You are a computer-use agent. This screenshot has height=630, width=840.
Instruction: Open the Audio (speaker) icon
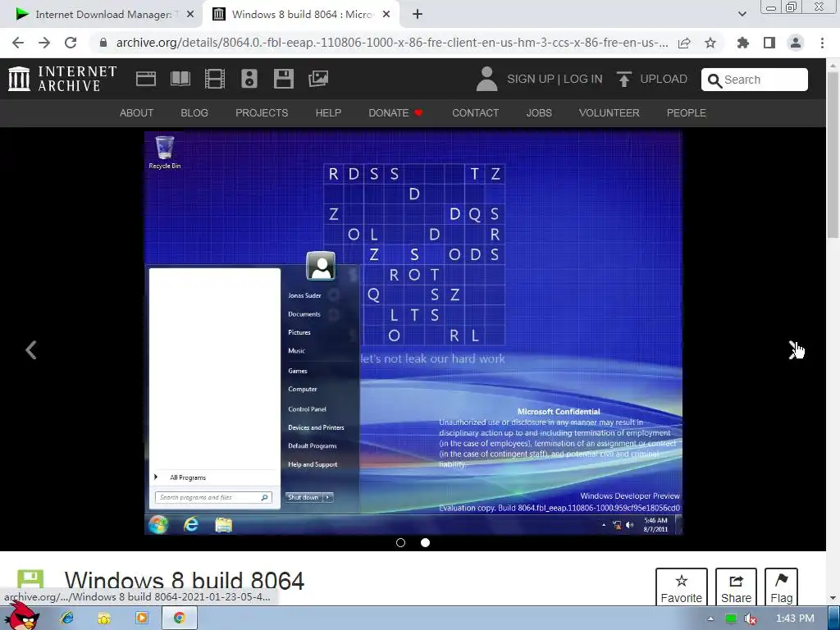point(249,79)
